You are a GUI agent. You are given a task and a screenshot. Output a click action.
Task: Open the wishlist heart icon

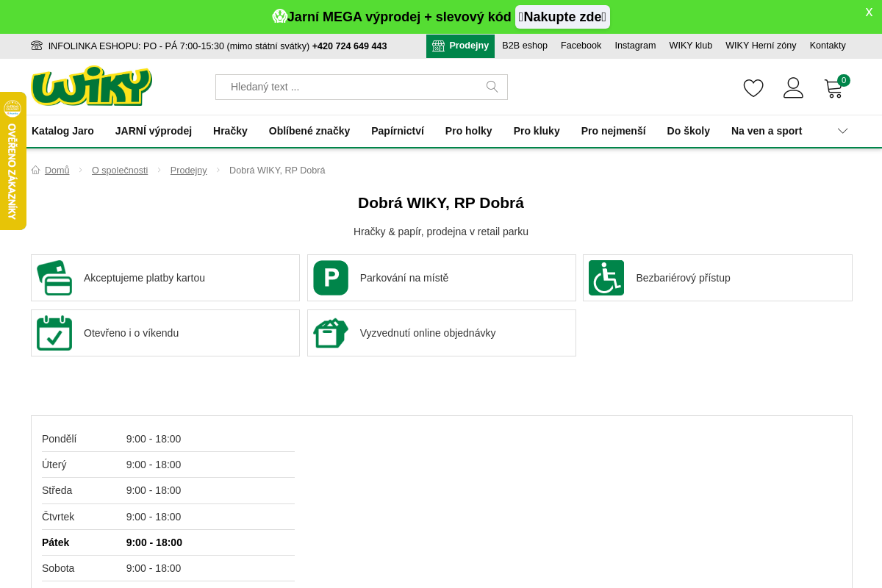753,88
